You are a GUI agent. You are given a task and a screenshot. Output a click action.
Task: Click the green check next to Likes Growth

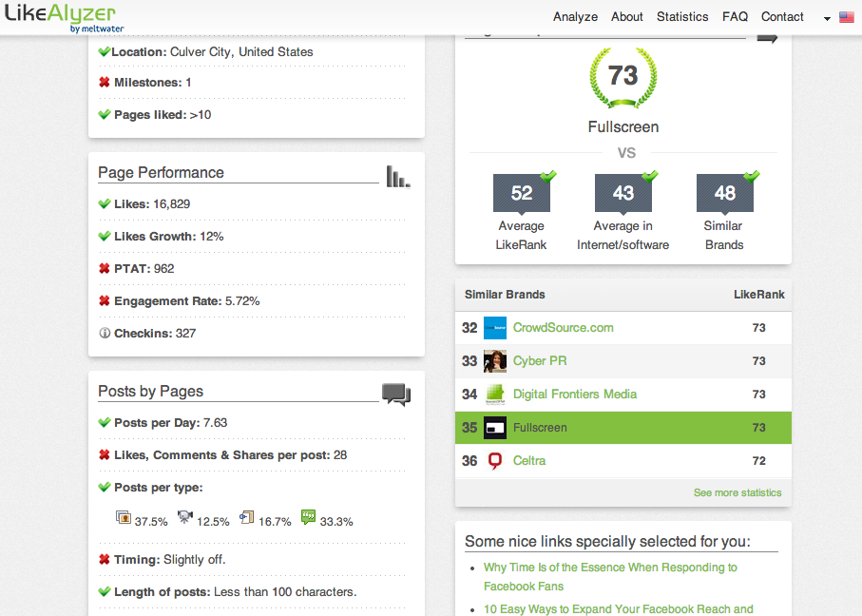(x=104, y=236)
